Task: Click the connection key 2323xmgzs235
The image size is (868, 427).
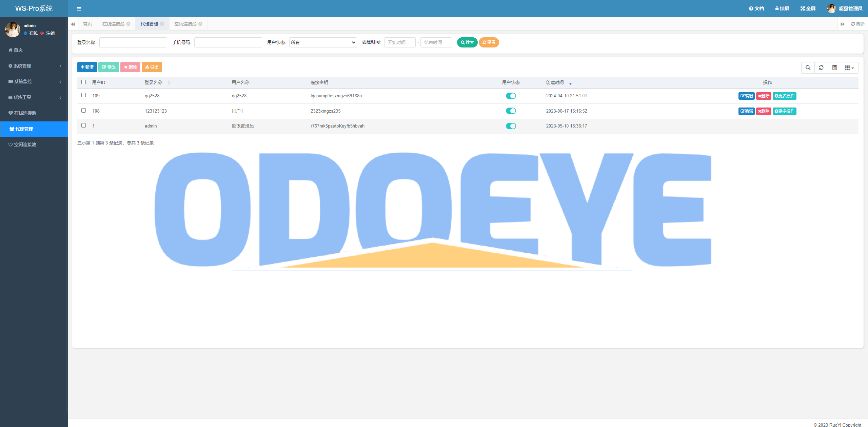Action: point(325,111)
